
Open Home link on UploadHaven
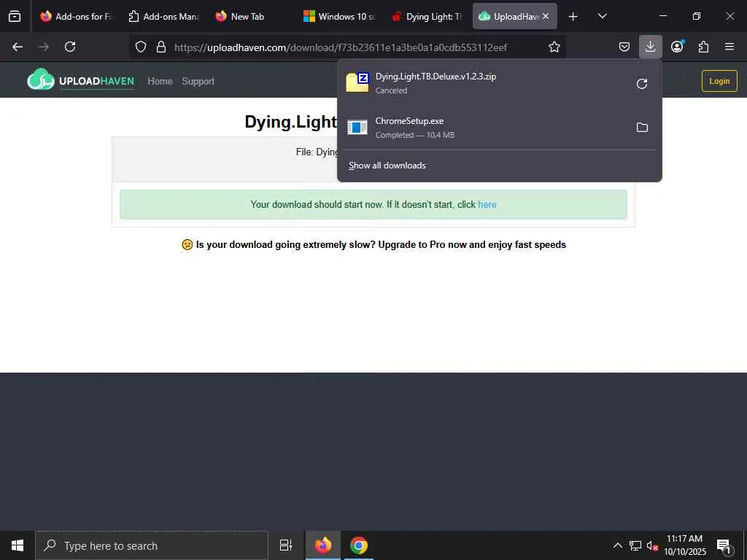(x=160, y=82)
